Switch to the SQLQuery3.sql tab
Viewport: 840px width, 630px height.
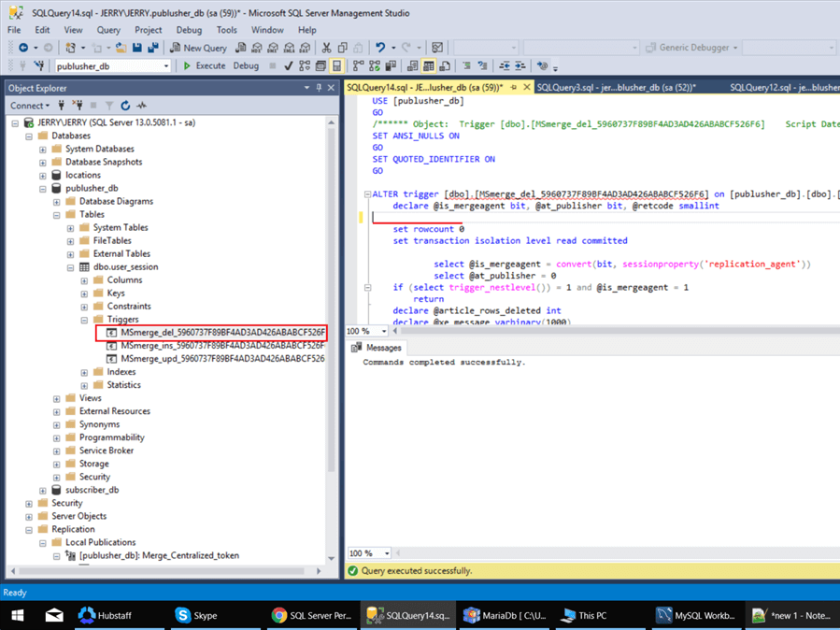tap(615, 87)
